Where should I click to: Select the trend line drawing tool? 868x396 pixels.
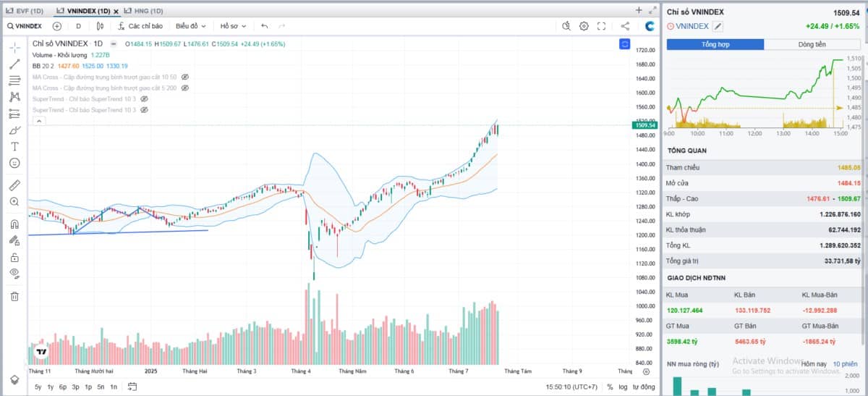pos(14,64)
